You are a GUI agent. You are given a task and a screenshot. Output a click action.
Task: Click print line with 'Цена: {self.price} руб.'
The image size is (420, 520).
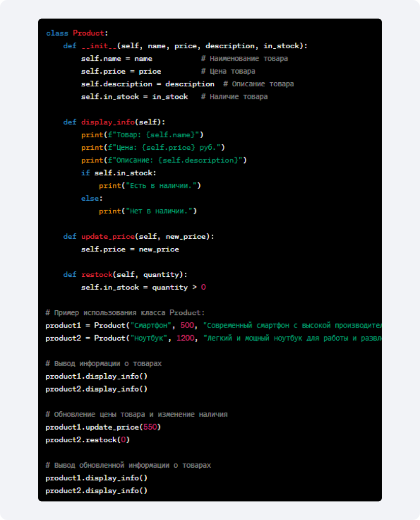[153, 148]
